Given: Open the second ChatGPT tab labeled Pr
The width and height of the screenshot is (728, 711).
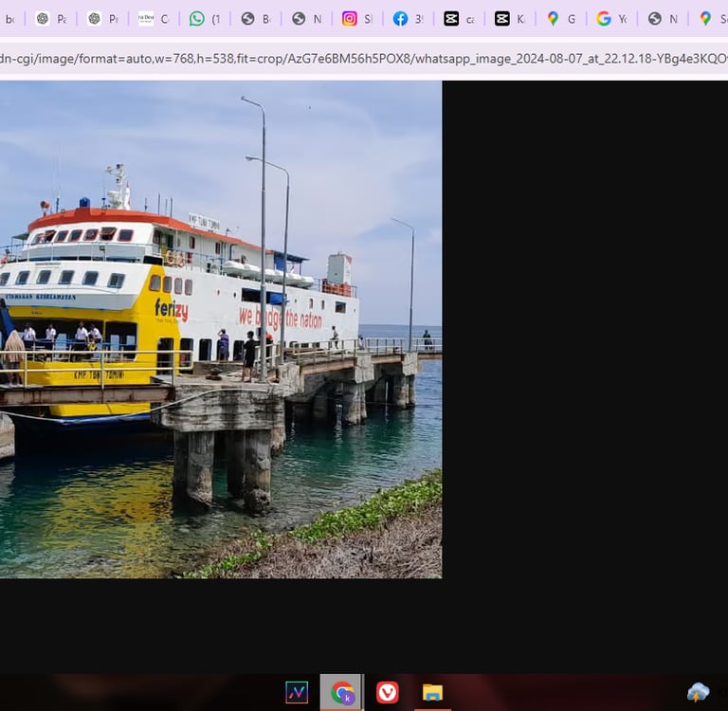Looking at the screenshot, I should click(x=102, y=19).
